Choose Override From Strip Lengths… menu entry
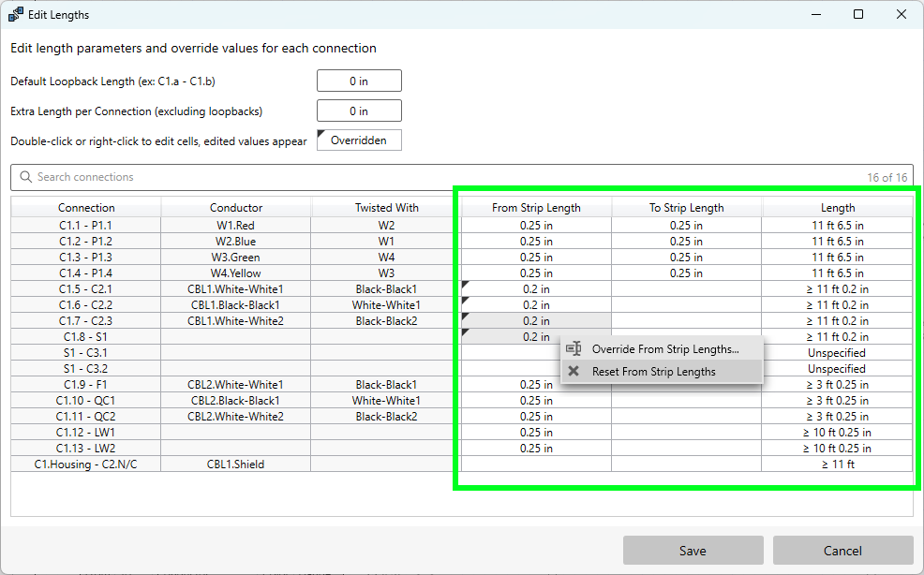The image size is (924, 575). (662, 348)
